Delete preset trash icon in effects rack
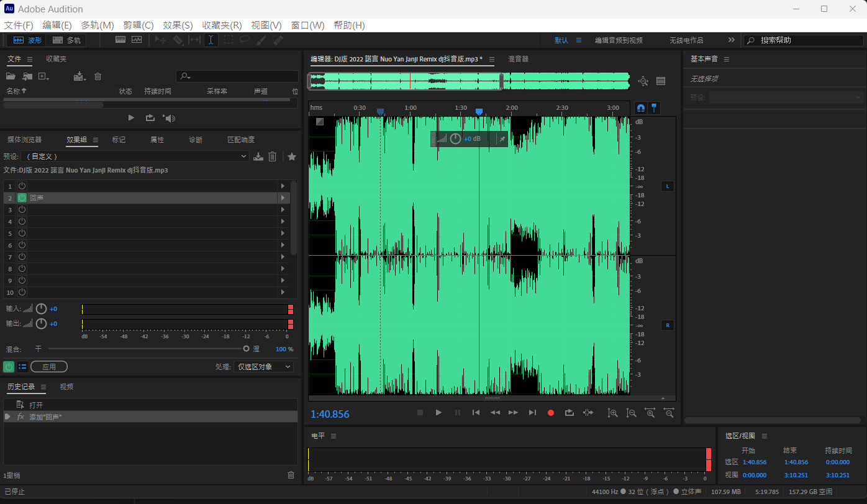The width and height of the screenshot is (867, 504). [272, 156]
